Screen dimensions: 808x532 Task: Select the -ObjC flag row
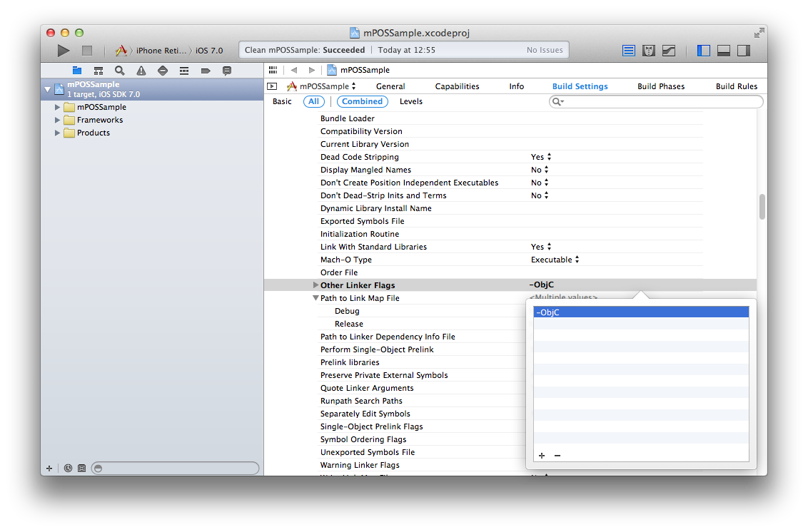click(x=641, y=312)
